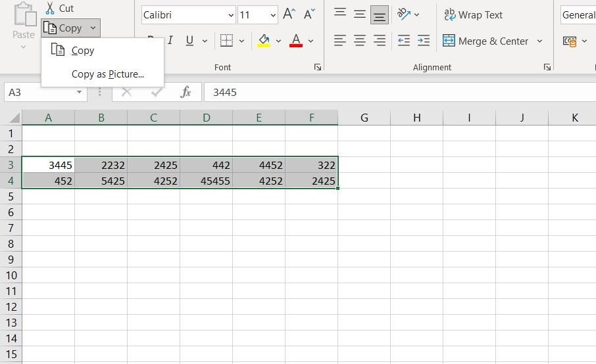Align text left

[x=340, y=40]
